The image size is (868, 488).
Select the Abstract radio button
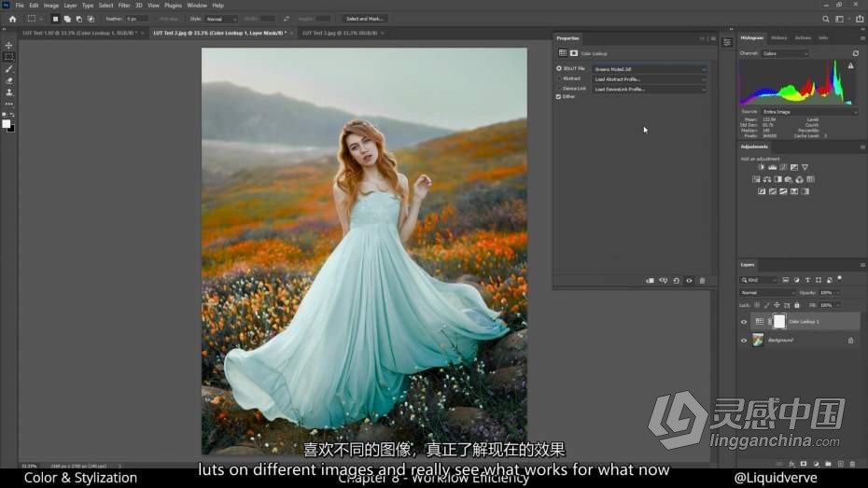558,78
